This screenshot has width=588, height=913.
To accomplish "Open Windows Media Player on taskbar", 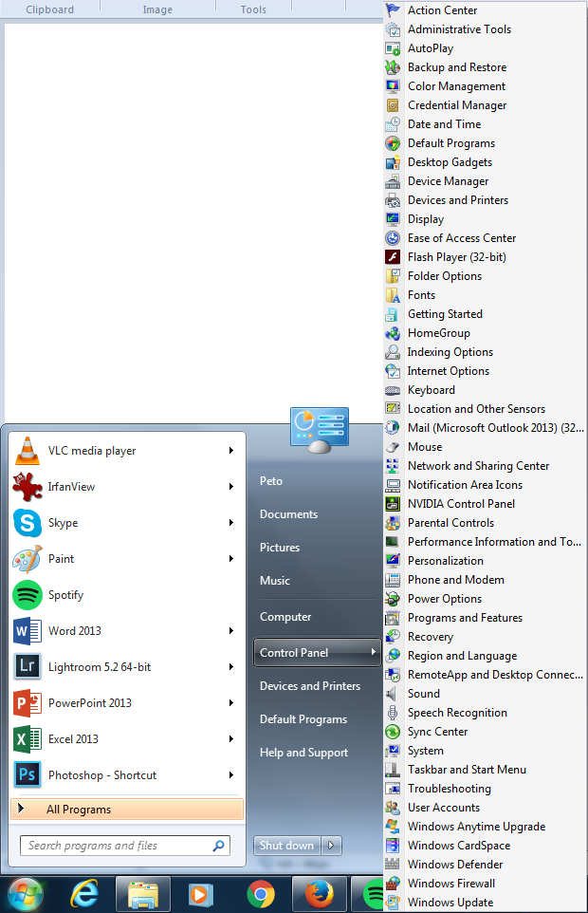I will point(201,894).
